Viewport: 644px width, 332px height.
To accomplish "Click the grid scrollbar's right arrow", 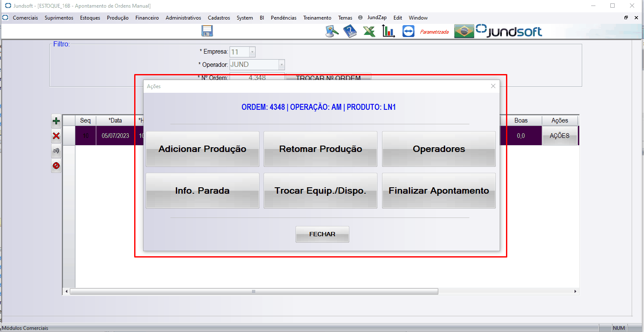I will click(575, 292).
